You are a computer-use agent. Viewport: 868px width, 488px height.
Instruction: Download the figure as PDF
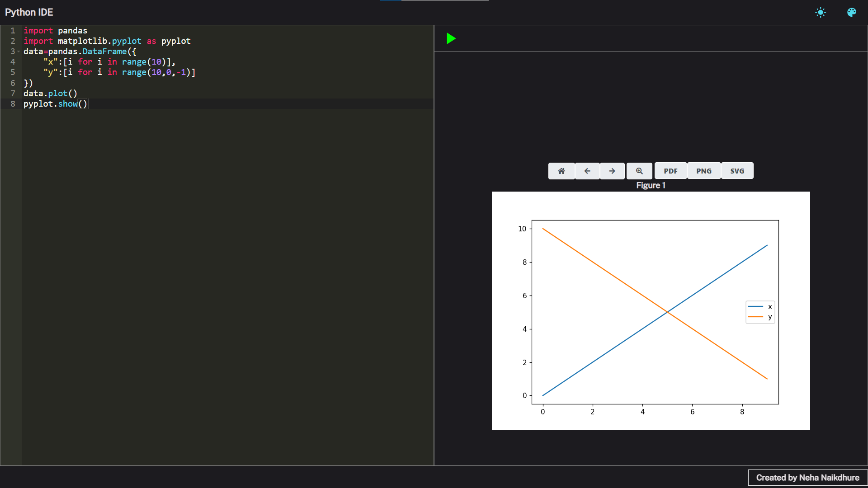pyautogui.click(x=670, y=171)
